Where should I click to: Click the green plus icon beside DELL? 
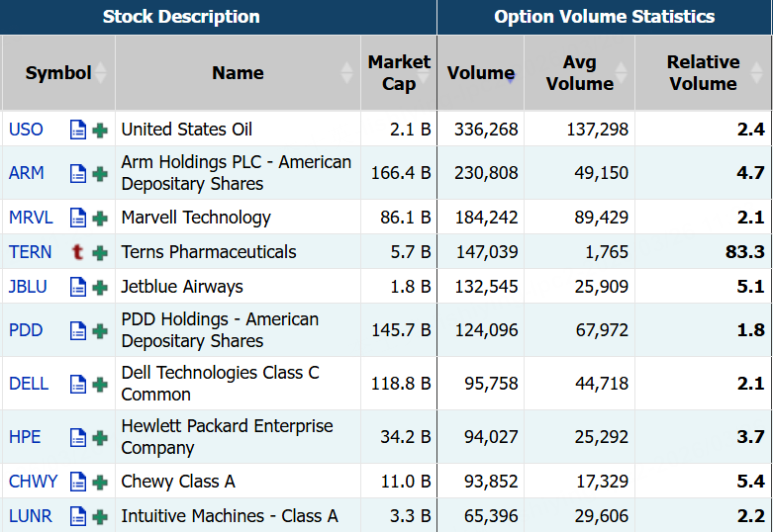[100, 384]
